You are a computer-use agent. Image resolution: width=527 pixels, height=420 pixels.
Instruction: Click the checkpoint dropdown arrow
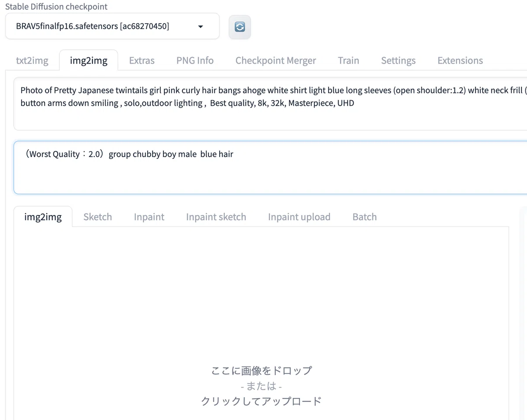click(x=201, y=27)
